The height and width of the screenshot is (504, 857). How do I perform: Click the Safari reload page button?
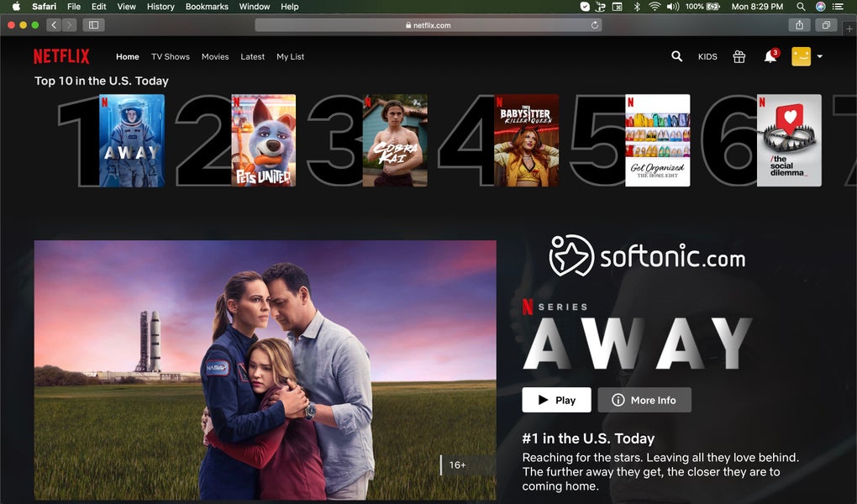click(x=593, y=24)
